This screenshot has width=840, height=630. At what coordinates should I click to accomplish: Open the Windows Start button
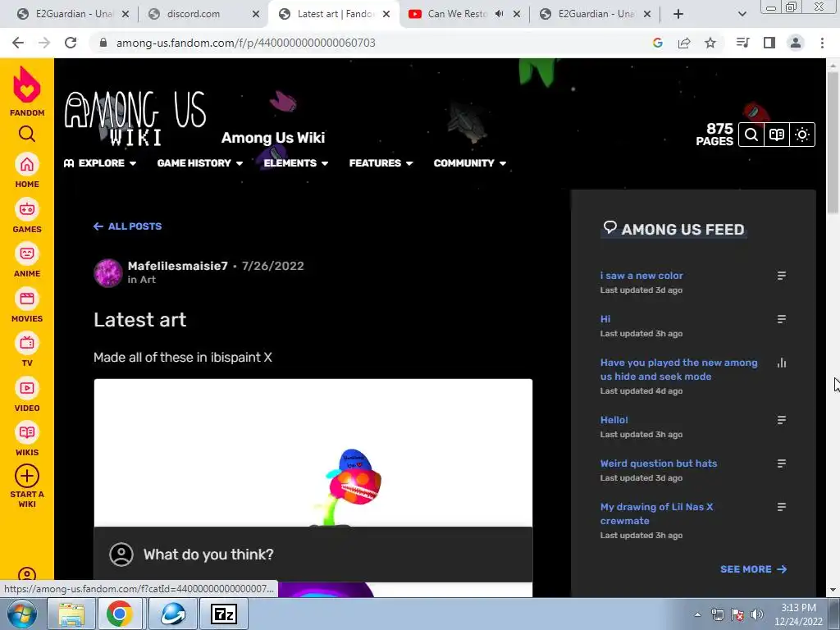(x=21, y=614)
